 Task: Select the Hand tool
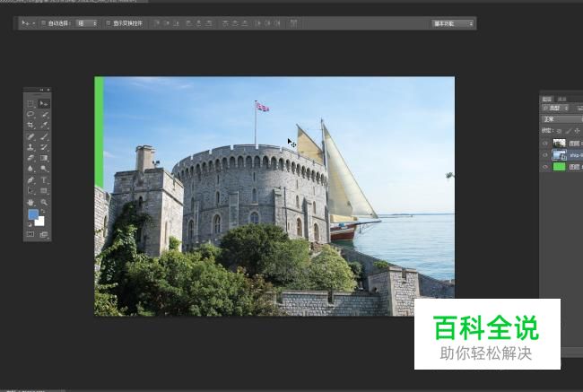[30, 203]
